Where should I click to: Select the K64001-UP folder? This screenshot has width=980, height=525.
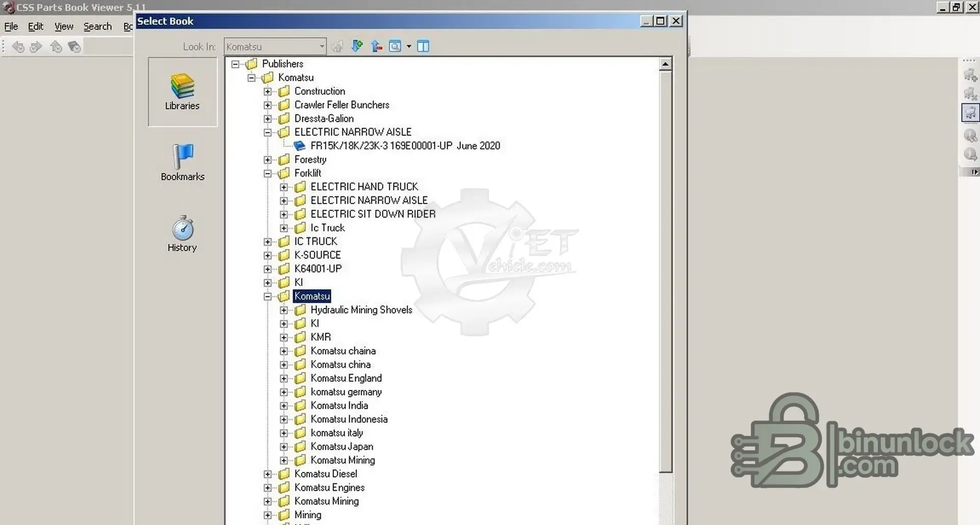click(317, 269)
